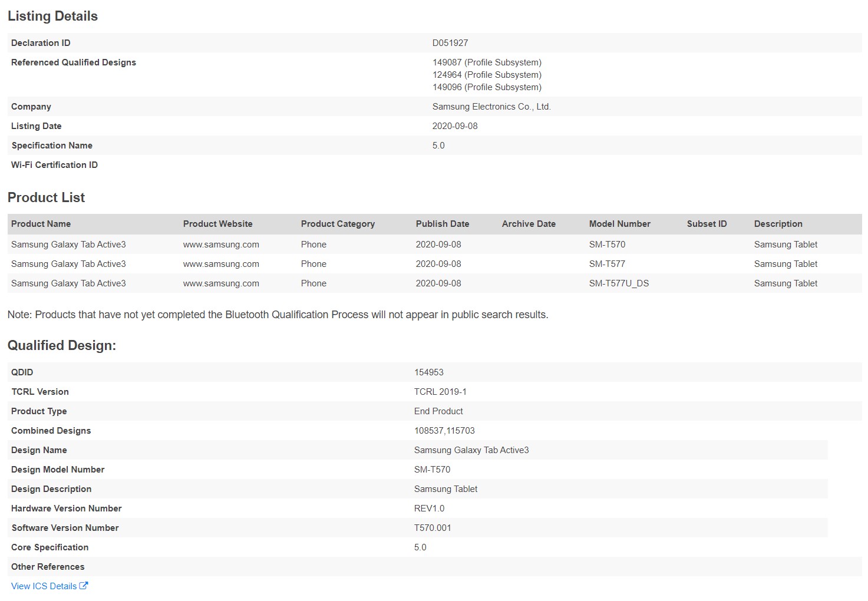
Task: Click referenced design 149087 (Profile Subsystem)
Action: point(487,62)
